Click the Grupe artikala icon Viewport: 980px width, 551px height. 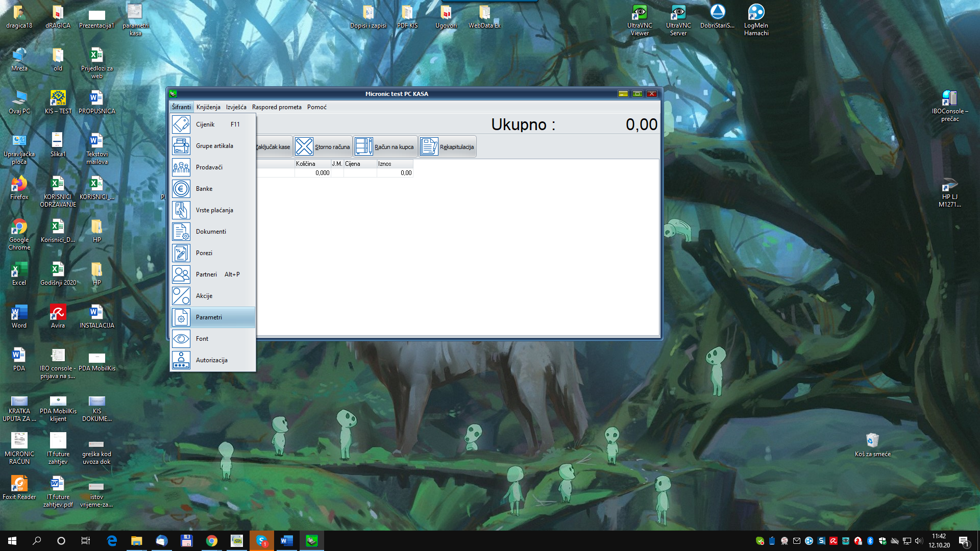[181, 146]
